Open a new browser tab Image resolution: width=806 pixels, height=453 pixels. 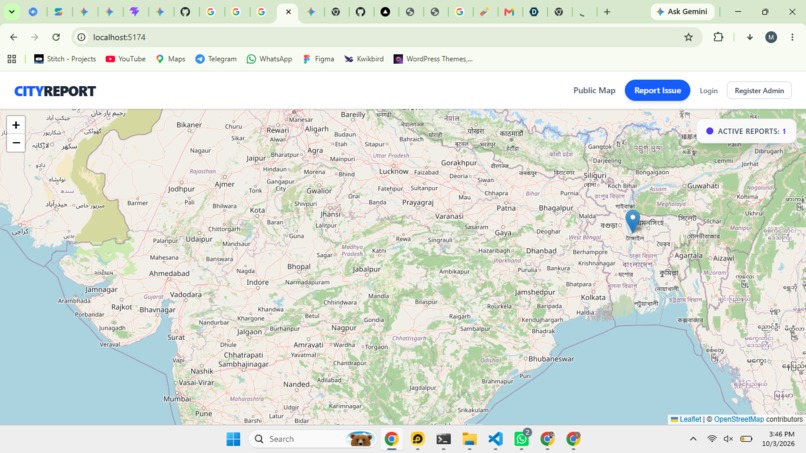point(607,11)
